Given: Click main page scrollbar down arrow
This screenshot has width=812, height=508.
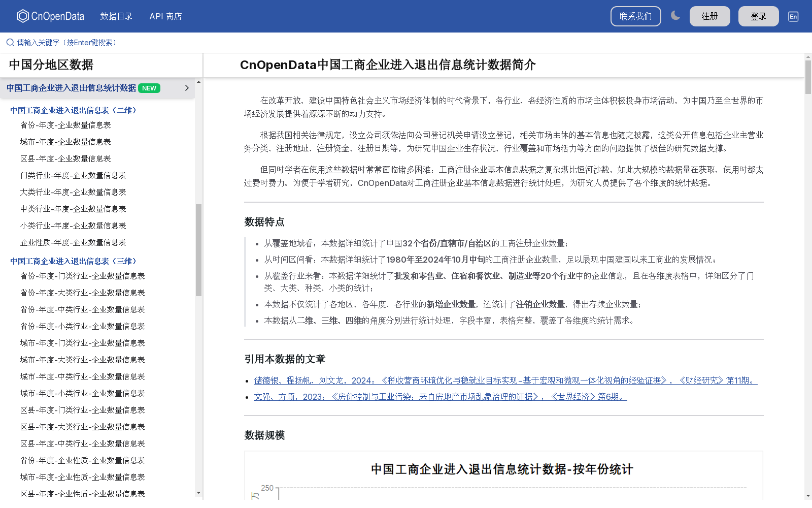Looking at the screenshot, I should (x=808, y=496).
